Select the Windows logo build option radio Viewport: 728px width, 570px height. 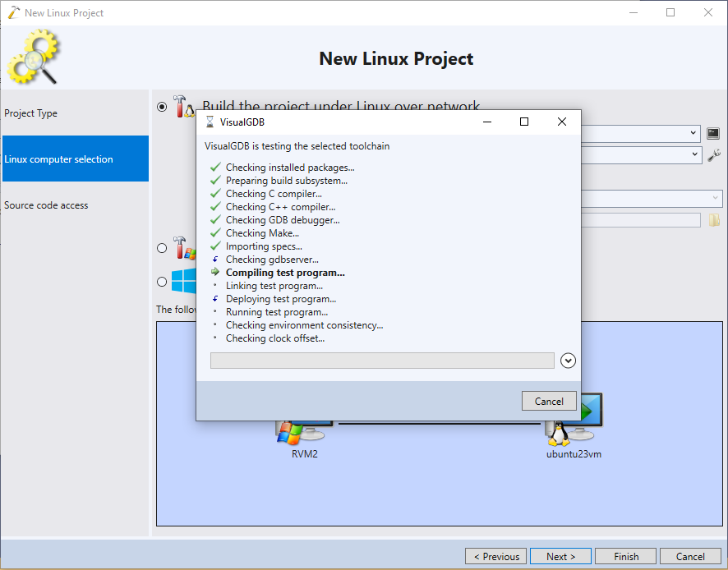tap(162, 282)
